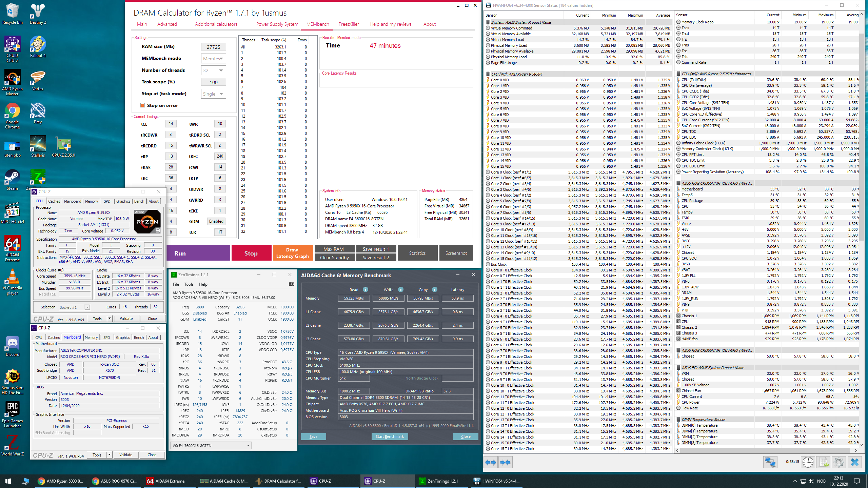The image size is (868, 488).
Task: Open MPC-HC x64 desktop icon
Action: [x=12, y=213]
